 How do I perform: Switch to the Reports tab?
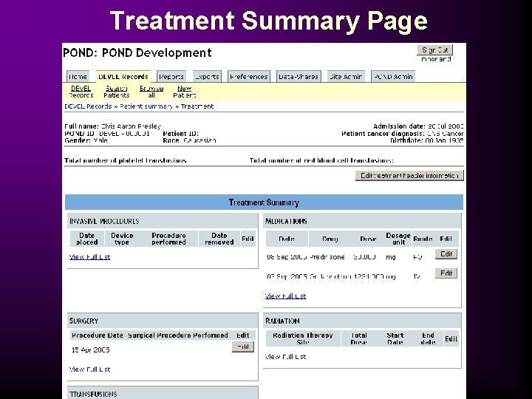click(x=171, y=77)
